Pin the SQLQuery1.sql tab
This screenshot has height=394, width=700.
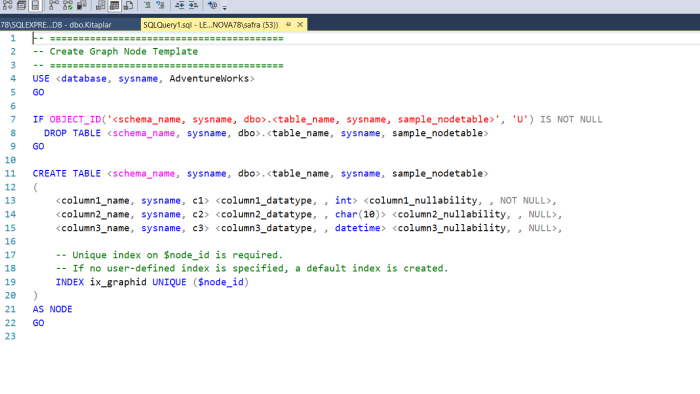point(288,25)
